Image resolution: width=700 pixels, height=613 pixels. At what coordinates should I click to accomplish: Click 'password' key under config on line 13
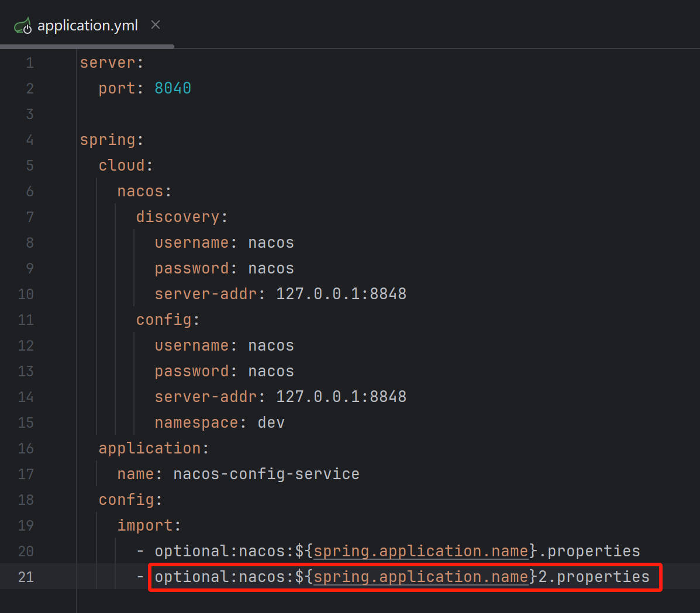tap(191, 371)
